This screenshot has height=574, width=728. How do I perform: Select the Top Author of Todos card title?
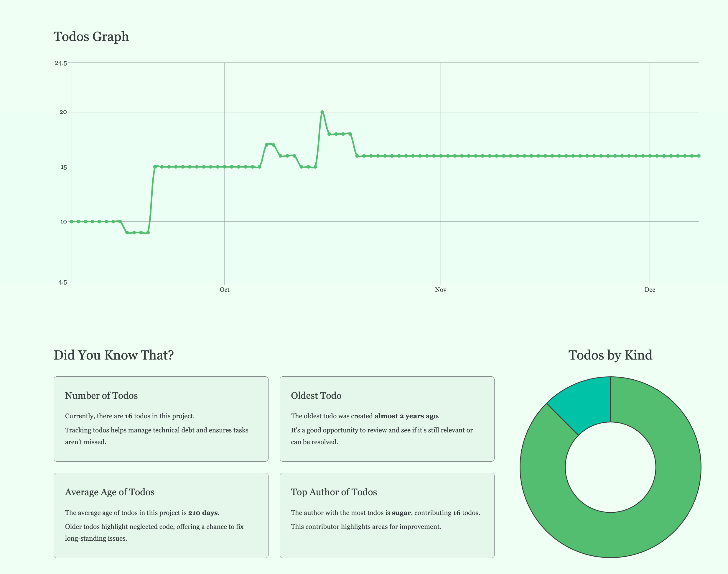point(334,492)
